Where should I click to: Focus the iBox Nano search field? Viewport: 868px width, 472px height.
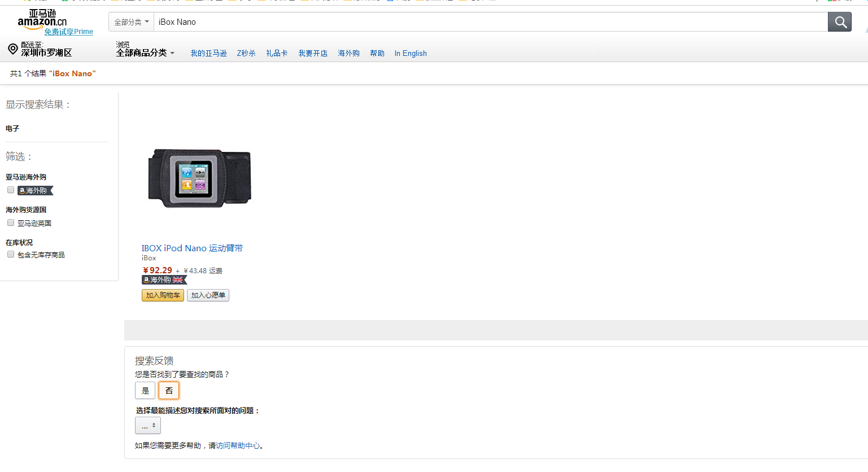491,22
